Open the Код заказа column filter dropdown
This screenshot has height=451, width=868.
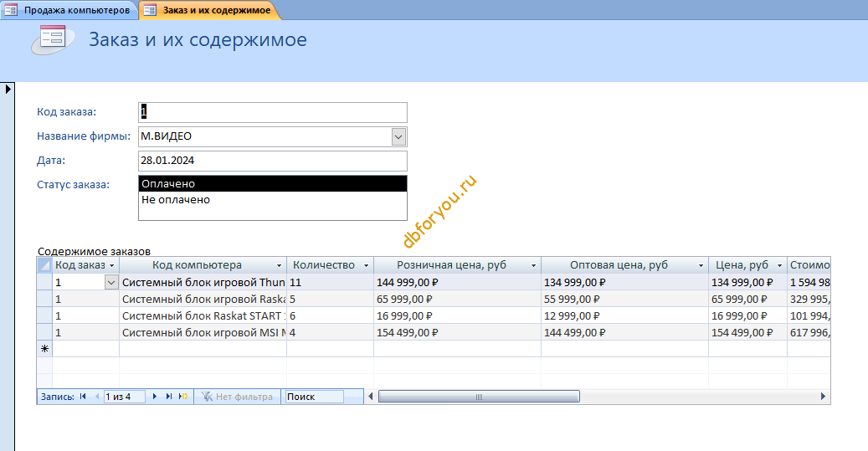[111, 265]
